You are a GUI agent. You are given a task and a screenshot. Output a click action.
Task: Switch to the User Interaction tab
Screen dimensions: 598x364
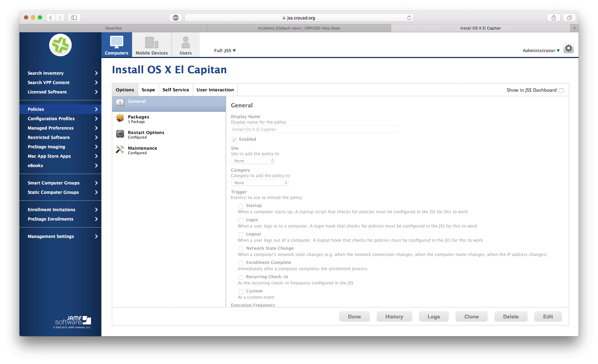tap(215, 90)
